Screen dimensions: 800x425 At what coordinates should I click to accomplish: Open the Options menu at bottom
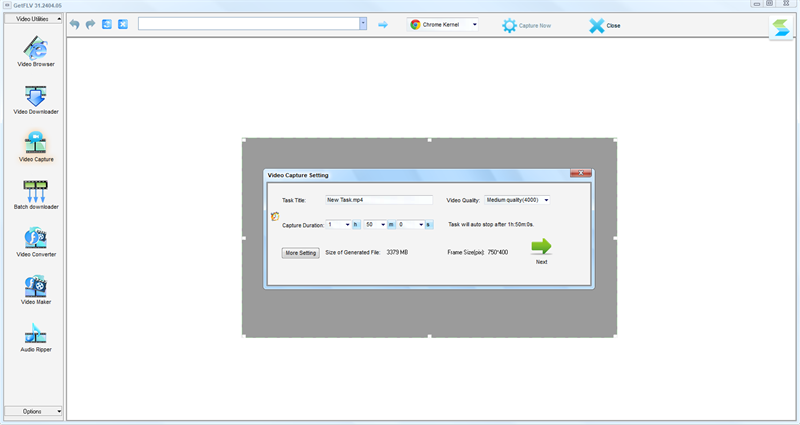pyautogui.click(x=33, y=411)
